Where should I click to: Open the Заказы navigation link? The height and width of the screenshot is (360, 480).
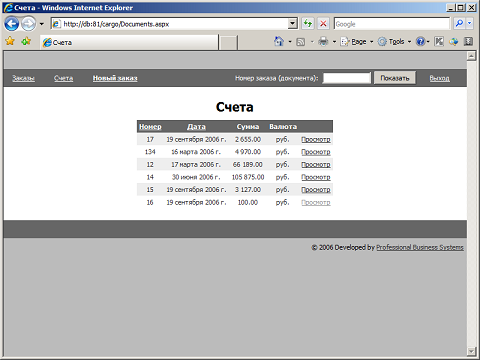coord(23,78)
